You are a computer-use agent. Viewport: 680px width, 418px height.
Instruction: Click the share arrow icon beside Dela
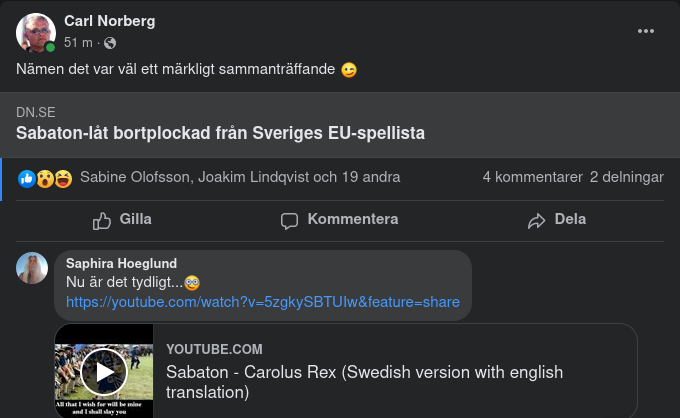pyautogui.click(x=537, y=220)
